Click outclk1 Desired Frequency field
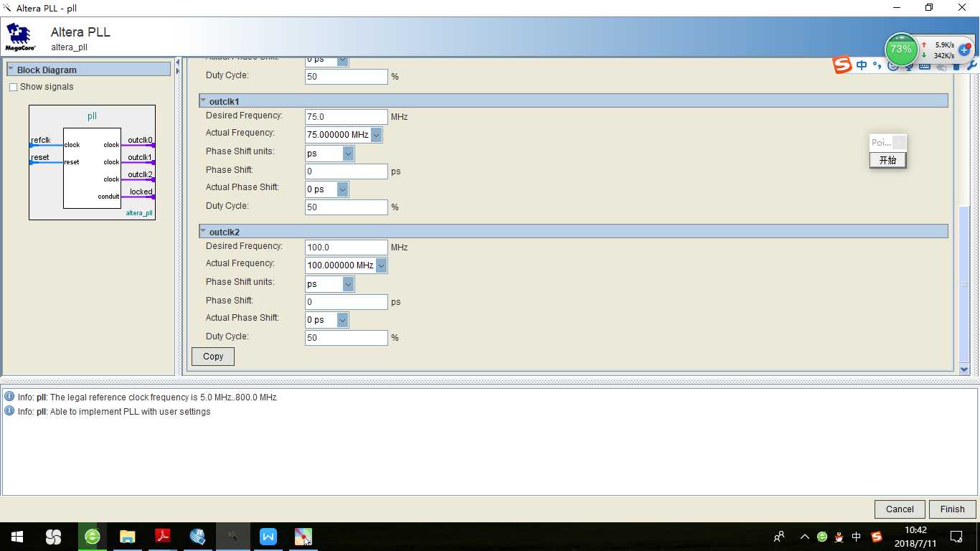980x551 pixels. point(347,117)
